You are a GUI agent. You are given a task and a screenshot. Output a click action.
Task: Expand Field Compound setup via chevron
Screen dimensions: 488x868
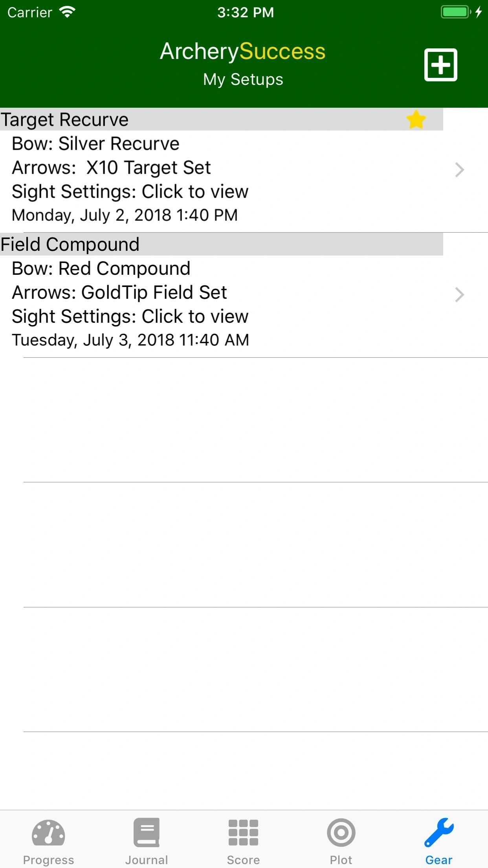459,294
